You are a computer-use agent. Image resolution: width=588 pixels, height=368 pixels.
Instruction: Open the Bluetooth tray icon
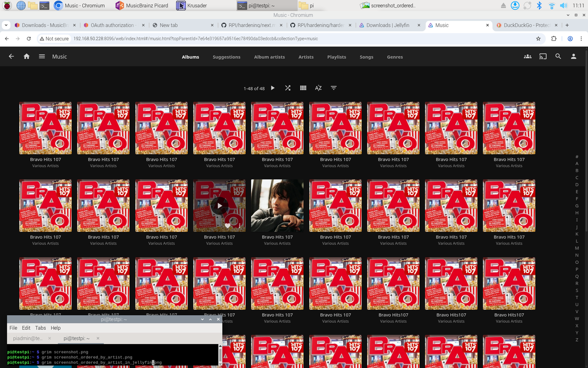[540, 6]
